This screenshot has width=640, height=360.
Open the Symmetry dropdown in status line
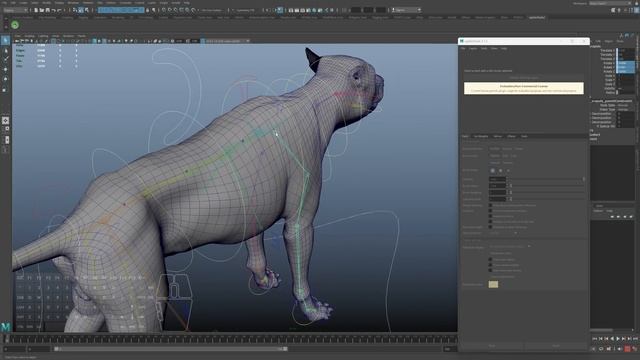[246, 10]
